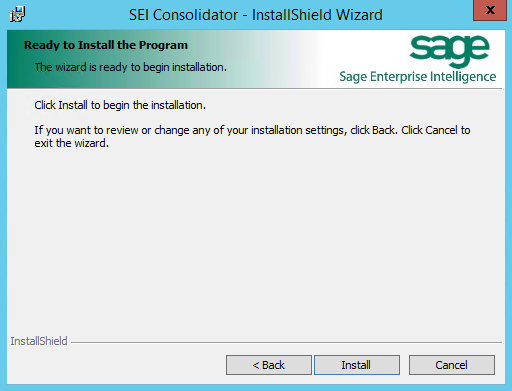Abort setup with the Cancel button

pyautogui.click(x=452, y=365)
